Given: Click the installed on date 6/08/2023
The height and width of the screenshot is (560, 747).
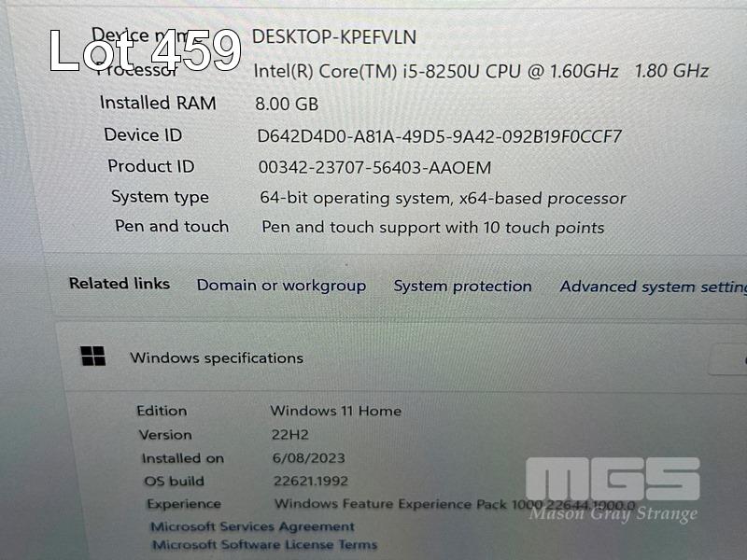Looking at the screenshot, I should coord(308,458).
